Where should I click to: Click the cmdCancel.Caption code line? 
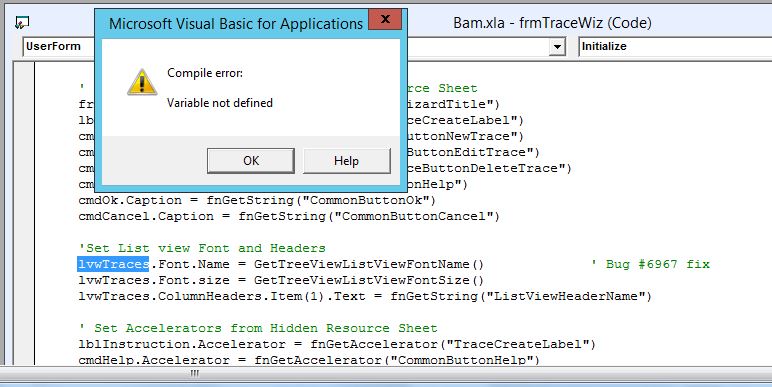[x=289, y=216]
